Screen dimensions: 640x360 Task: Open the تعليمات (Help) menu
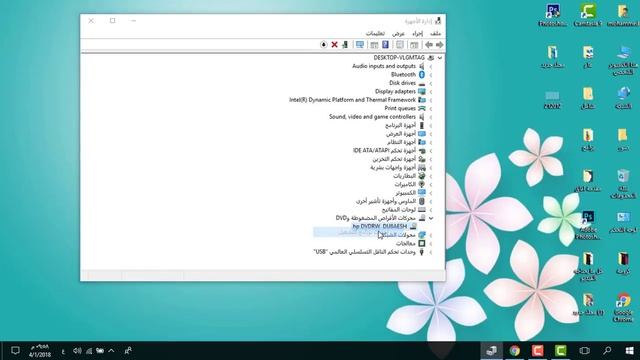[x=375, y=33]
